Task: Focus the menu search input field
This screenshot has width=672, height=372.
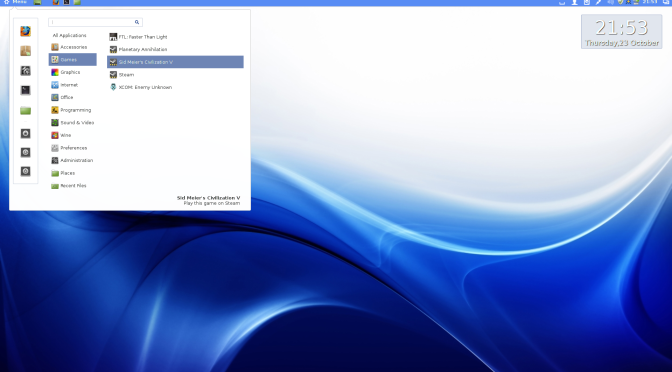Action: 95,22
